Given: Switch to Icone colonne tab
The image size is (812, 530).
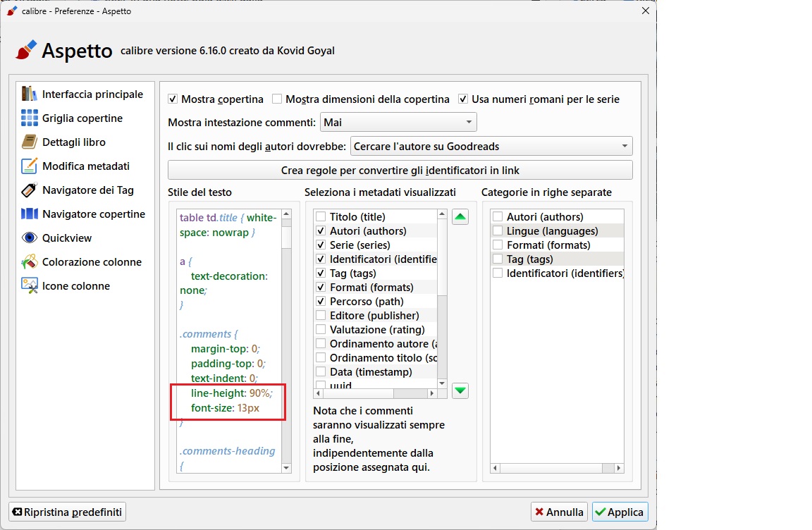Looking at the screenshot, I should tap(85, 285).
